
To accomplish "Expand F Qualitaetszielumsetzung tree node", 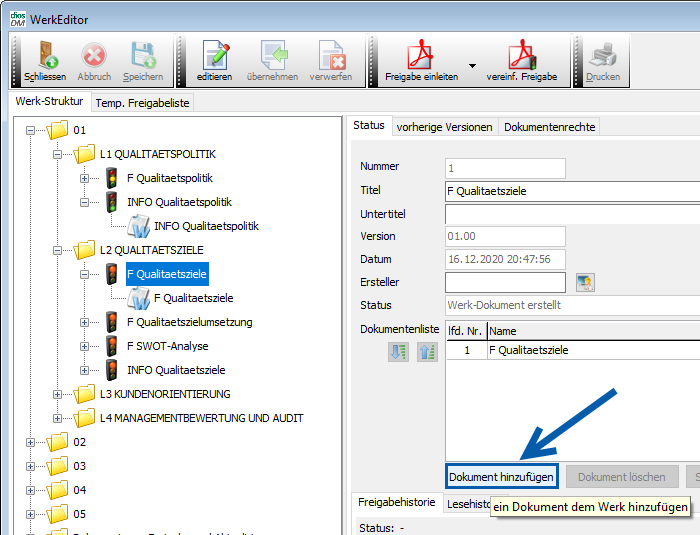I will pos(85,322).
